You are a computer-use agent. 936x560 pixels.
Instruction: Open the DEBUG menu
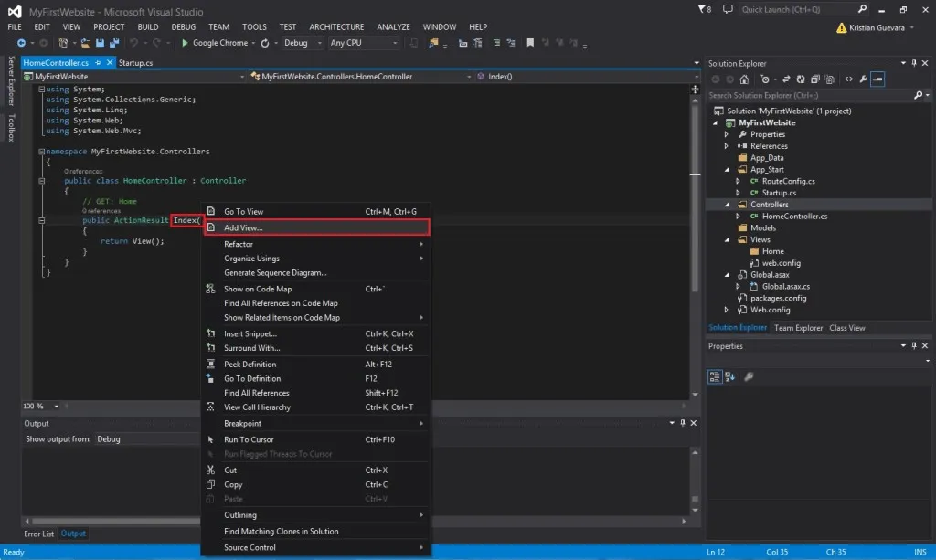pyautogui.click(x=183, y=26)
